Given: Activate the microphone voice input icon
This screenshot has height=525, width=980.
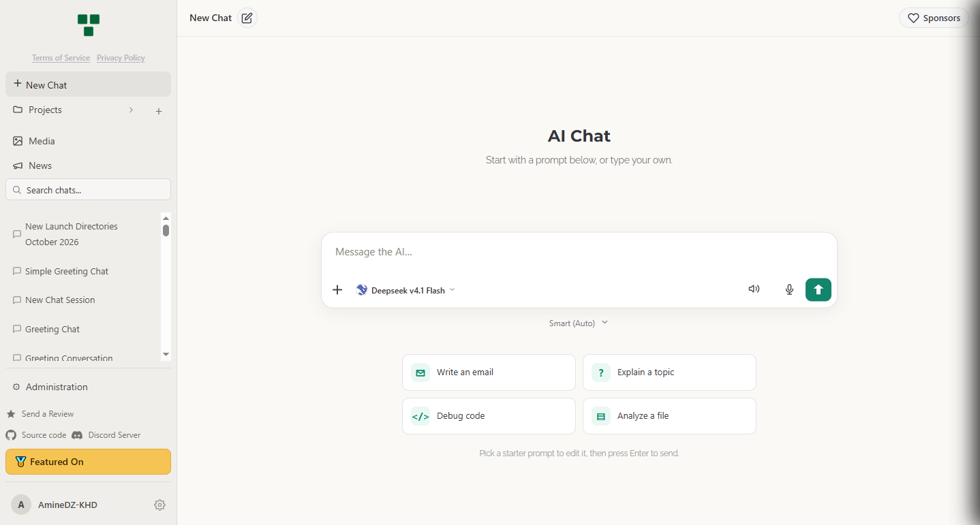Looking at the screenshot, I should click(x=789, y=289).
